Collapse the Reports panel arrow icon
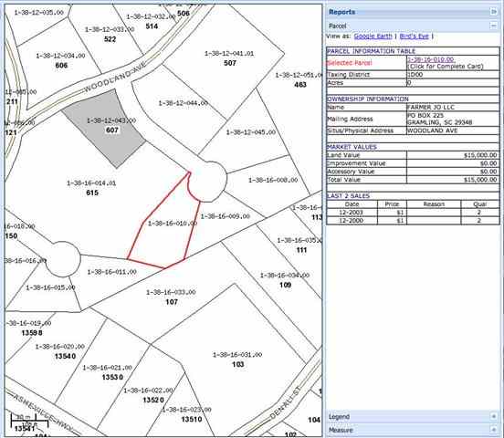Viewport: 504px width, 438px height. (493, 12)
